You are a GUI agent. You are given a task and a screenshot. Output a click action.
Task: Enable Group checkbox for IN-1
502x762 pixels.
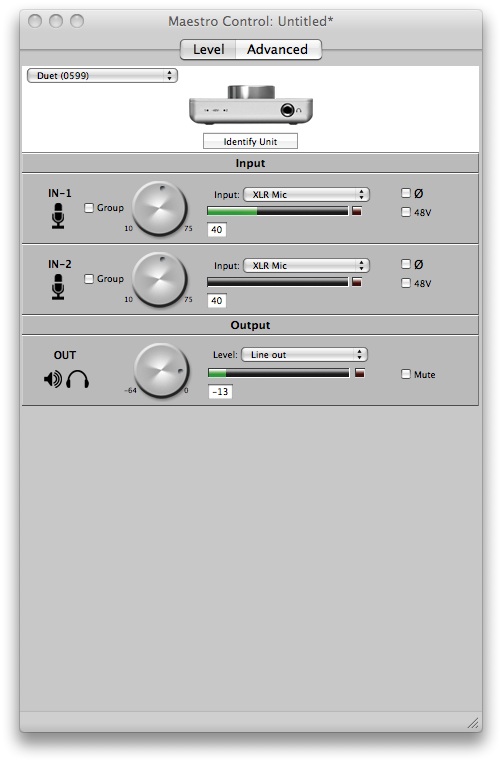coord(89,208)
